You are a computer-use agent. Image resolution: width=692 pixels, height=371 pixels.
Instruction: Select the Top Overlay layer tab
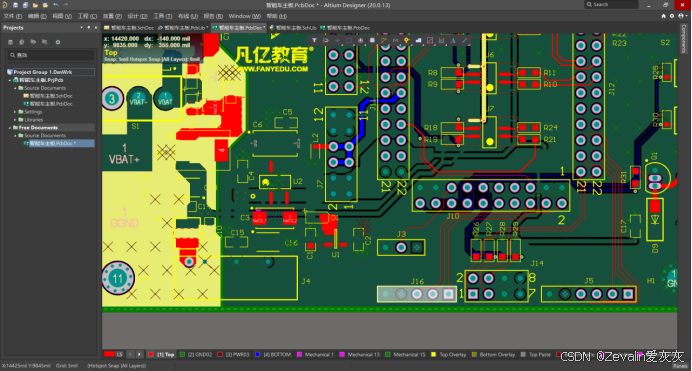(448, 354)
